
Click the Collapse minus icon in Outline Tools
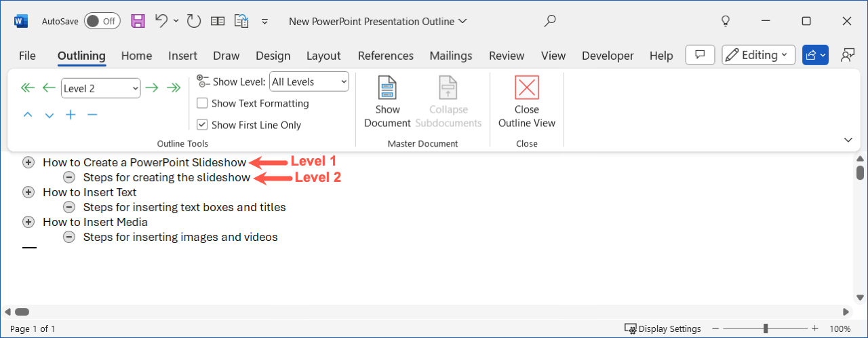92,115
